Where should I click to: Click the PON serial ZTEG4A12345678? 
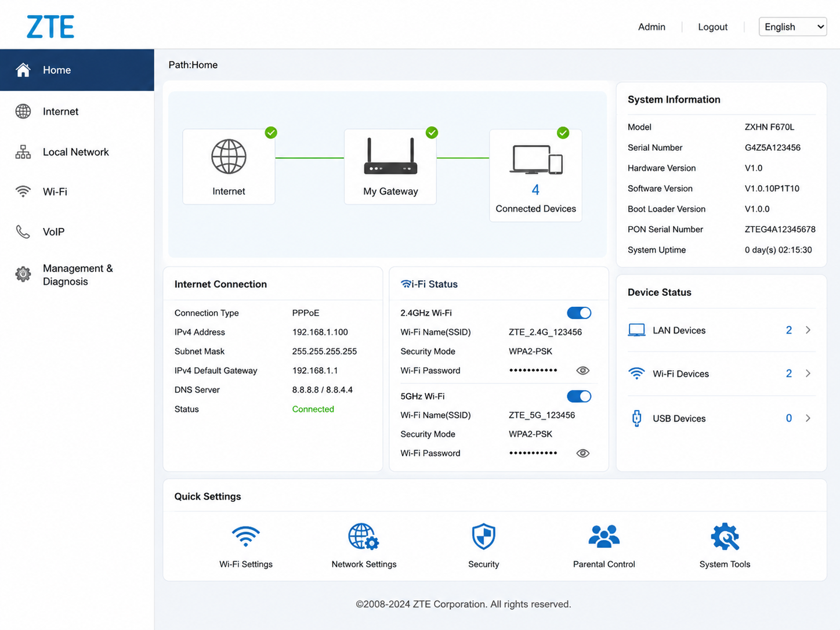pos(780,229)
